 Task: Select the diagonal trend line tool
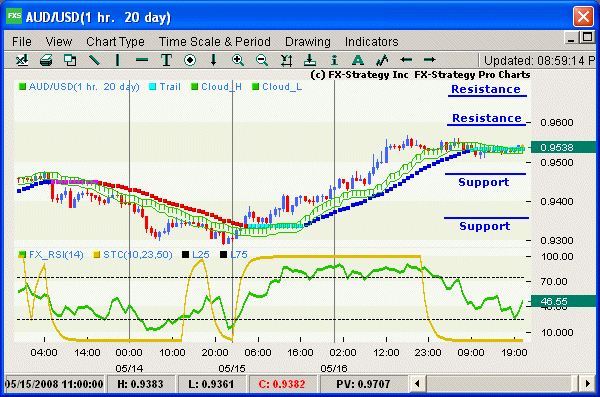[x=94, y=60]
